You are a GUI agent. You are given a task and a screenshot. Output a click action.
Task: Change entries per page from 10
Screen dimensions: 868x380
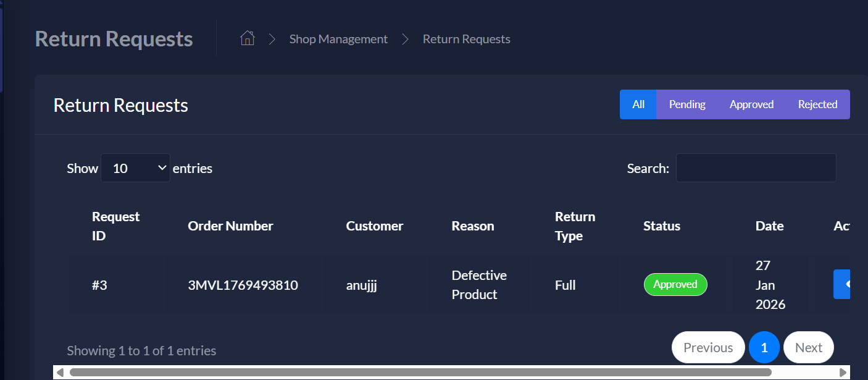click(x=135, y=167)
